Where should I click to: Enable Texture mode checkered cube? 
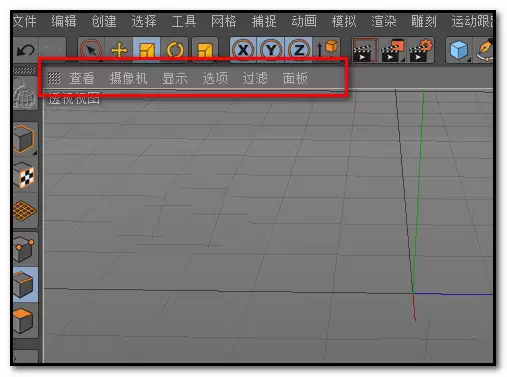pos(25,176)
